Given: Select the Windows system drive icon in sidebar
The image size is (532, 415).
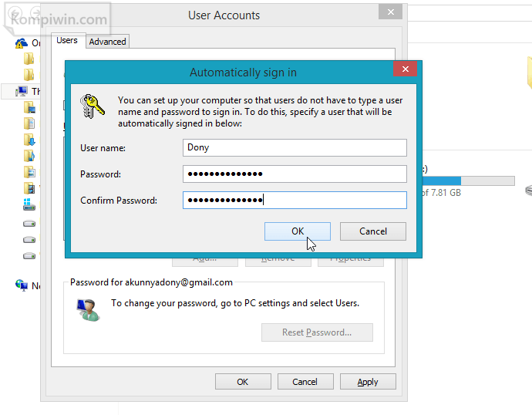Looking at the screenshot, I should pos(29,205).
